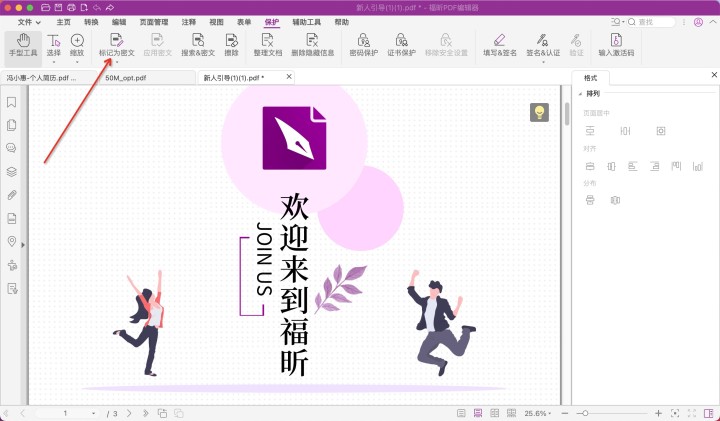Open the attachments paperclip panel in sidebar
This screenshot has height=421, width=720.
coord(12,195)
